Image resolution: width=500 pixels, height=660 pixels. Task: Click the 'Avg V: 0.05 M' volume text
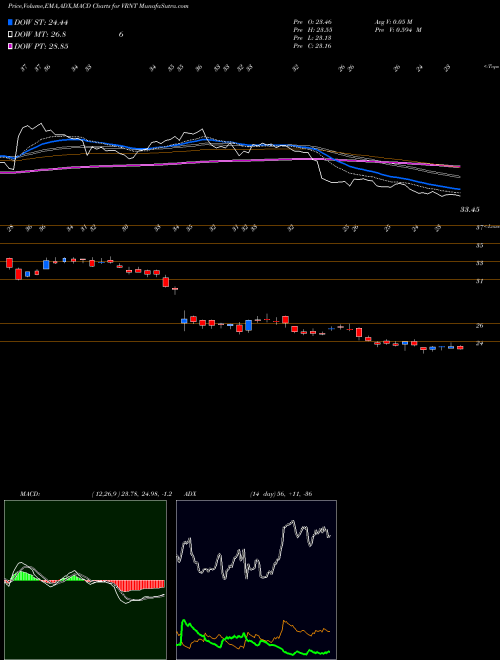(394, 22)
